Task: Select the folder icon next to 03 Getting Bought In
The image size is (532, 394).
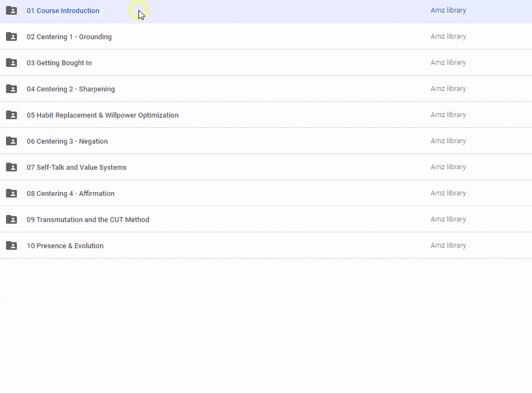Action: pyautogui.click(x=12, y=63)
